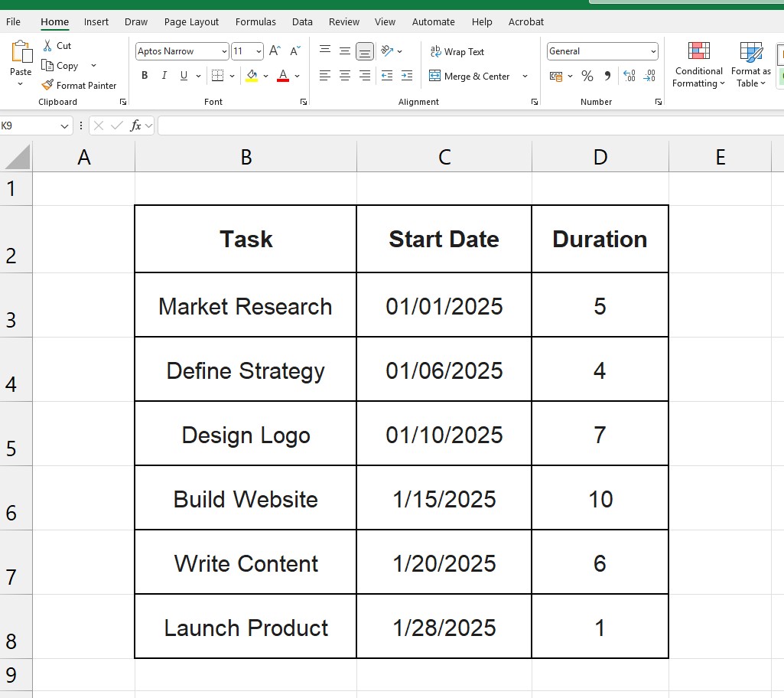Image resolution: width=784 pixels, height=698 pixels.
Task: Open the Fill Color dropdown arrow
Action: (265, 75)
